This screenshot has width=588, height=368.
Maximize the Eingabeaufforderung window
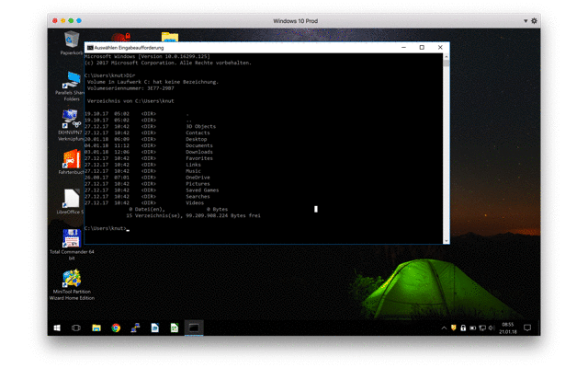422,47
